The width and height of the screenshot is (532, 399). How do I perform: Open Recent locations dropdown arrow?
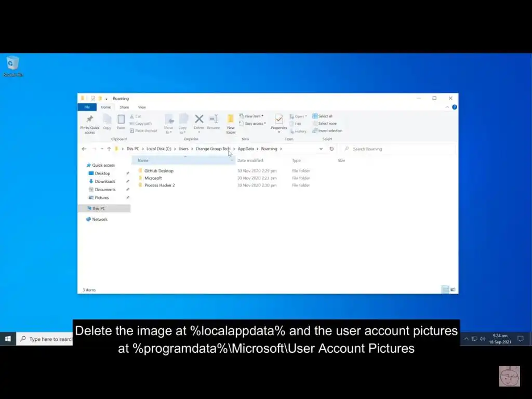tap(102, 149)
